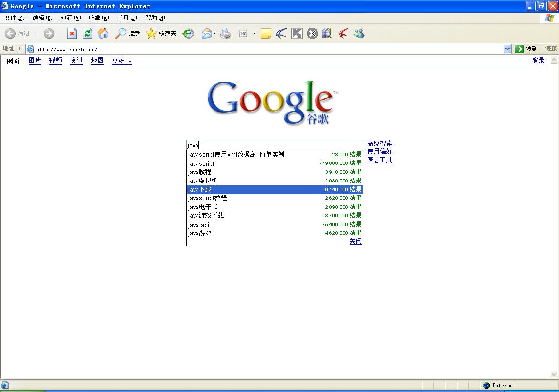The width and height of the screenshot is (559, 392).
Task: Click the green Forward arrow button
Action: (x=49, y=33)
